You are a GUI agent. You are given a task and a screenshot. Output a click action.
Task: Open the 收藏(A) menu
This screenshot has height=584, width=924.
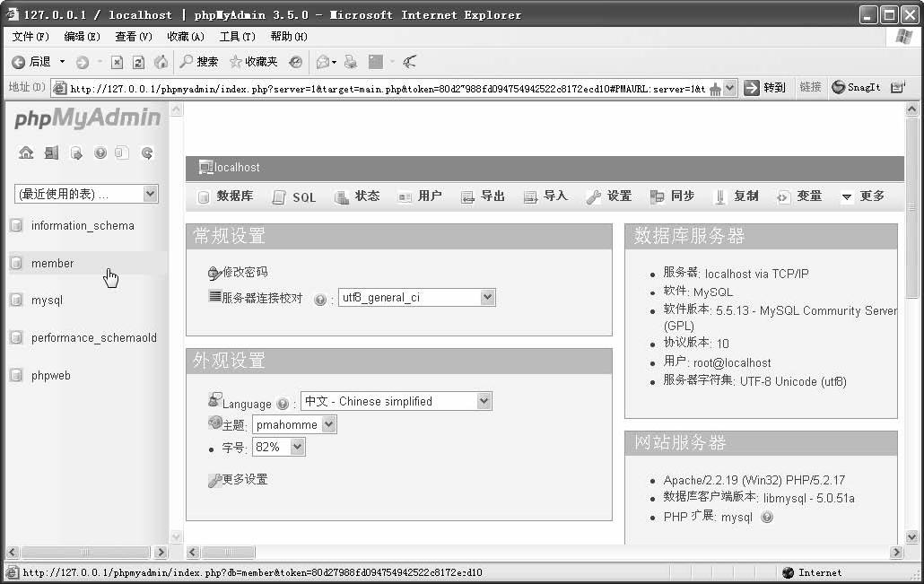click(x=186, y=37)
